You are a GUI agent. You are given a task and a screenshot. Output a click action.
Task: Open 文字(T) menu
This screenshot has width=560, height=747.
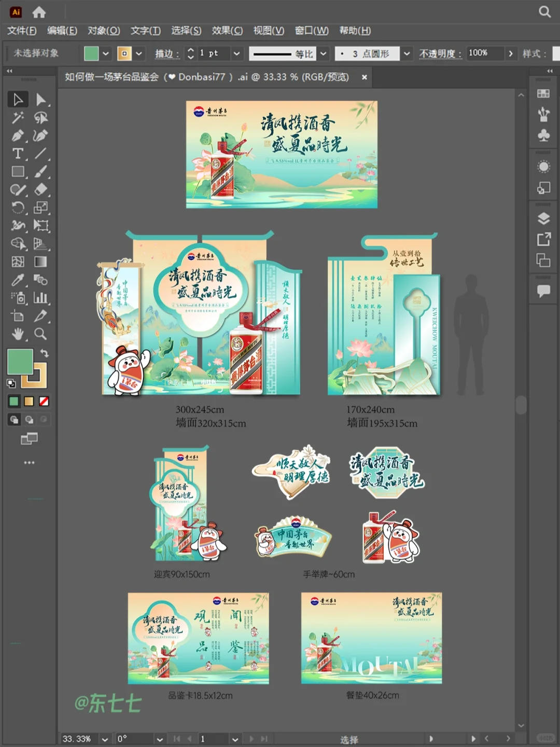146,31
